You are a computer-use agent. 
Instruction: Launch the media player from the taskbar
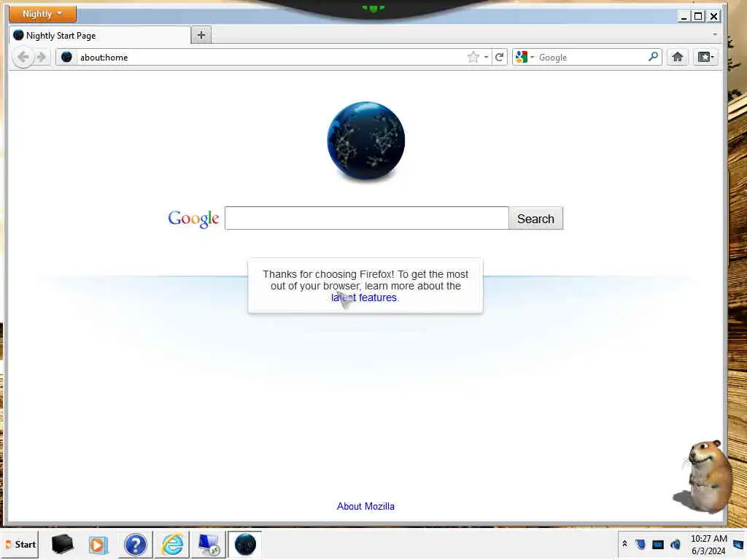pos(98,544)
